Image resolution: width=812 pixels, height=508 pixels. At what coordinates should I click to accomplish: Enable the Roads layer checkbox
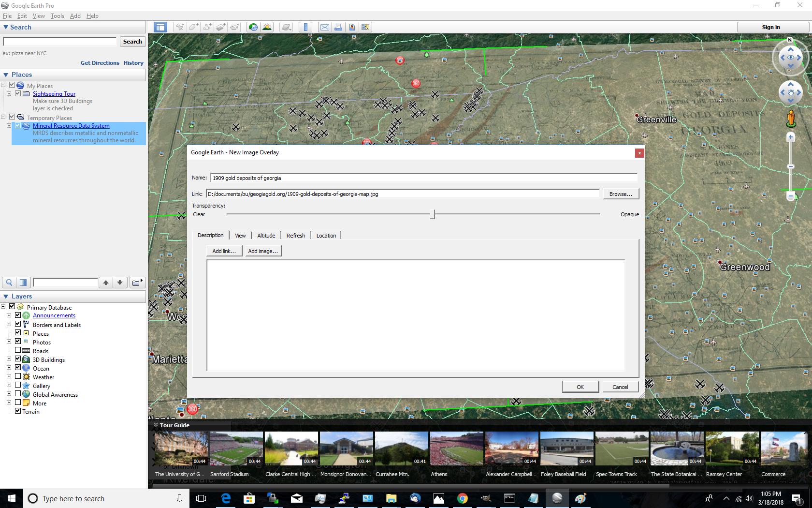tap(18, 350)
